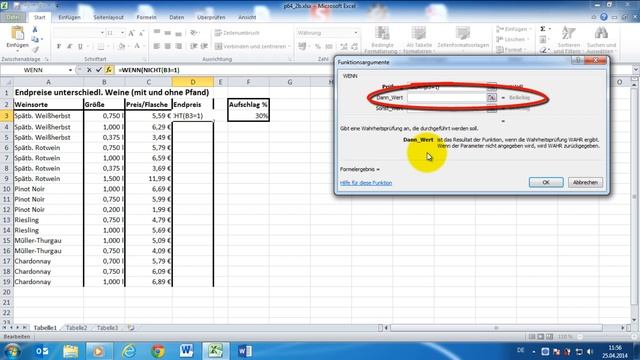
Task: Click the Suchen und Auswählen binoculars
Action: (601, 32)
